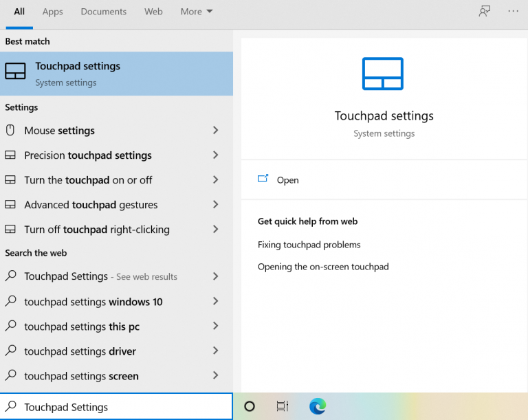
Task: Select touchpad settings screen suggestion
Action: 116,376
